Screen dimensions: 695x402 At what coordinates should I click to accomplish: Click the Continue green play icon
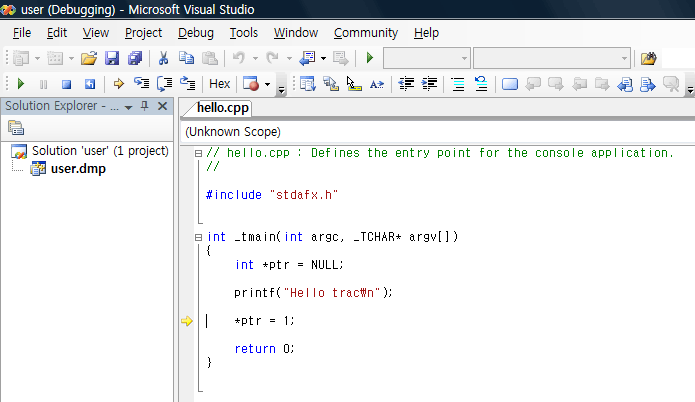(21, 84)
